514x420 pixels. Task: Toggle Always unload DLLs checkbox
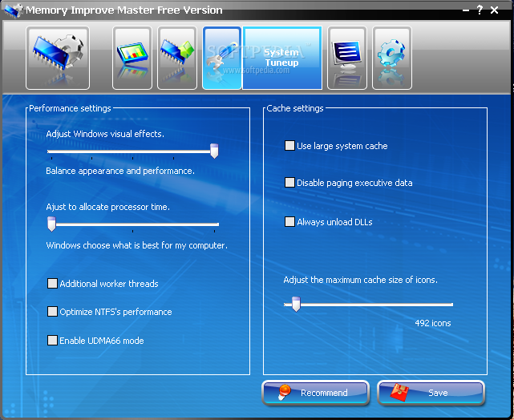[289, 222]
